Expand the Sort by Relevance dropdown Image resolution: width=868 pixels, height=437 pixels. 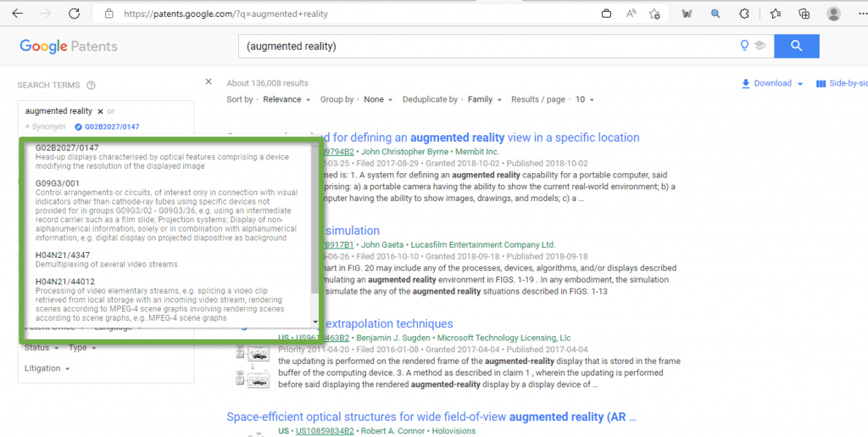(287, 99)
